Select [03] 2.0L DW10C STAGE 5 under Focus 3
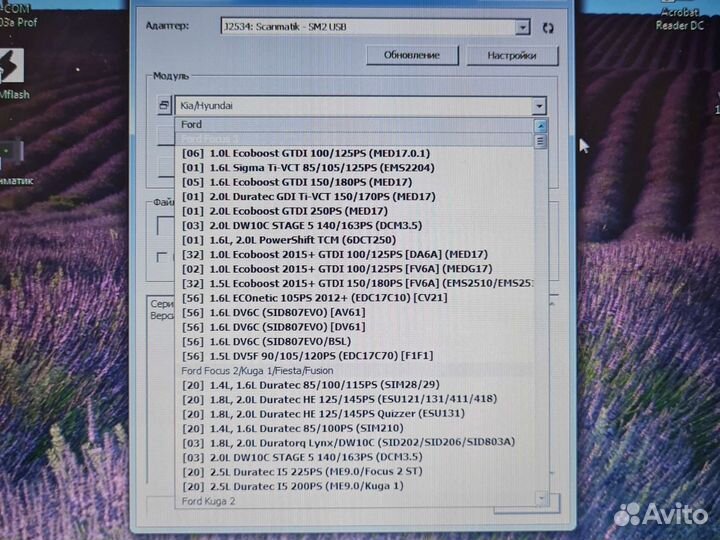The height and width of the screenshot is (540, 720). (354, 225)
